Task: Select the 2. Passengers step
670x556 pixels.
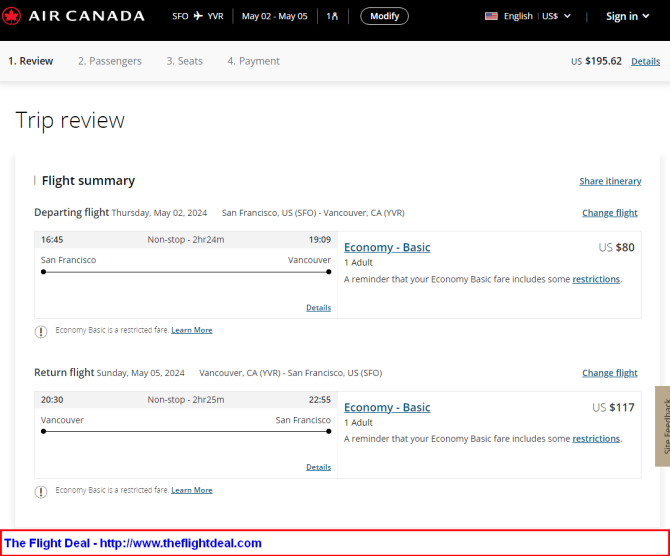Action: (x=109, y=61)
